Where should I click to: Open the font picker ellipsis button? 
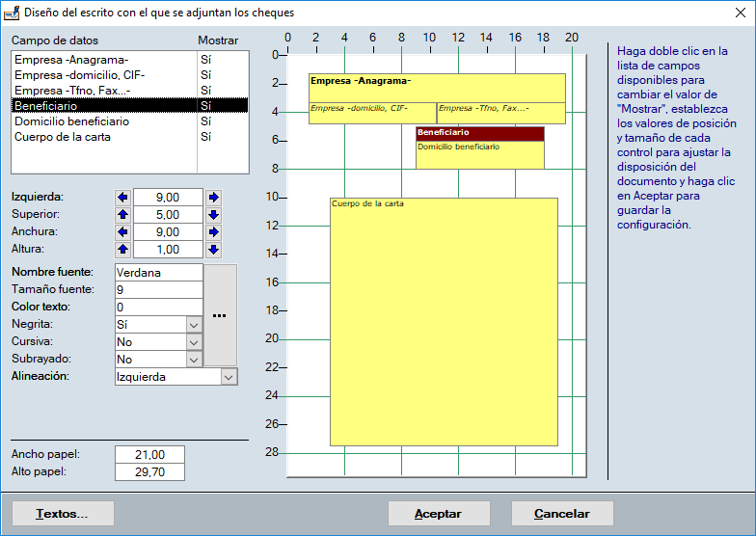tap(220, 315)
